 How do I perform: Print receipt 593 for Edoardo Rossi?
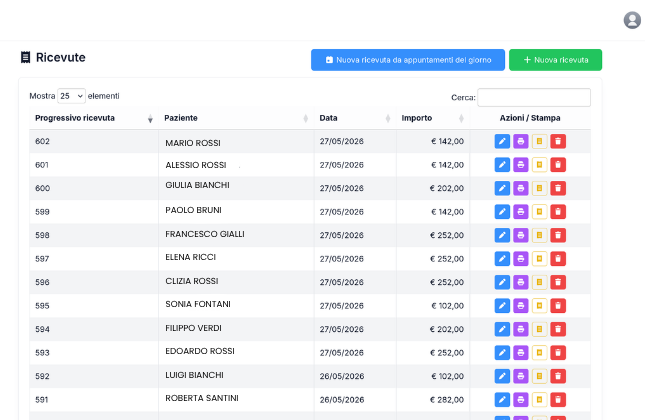521,353
